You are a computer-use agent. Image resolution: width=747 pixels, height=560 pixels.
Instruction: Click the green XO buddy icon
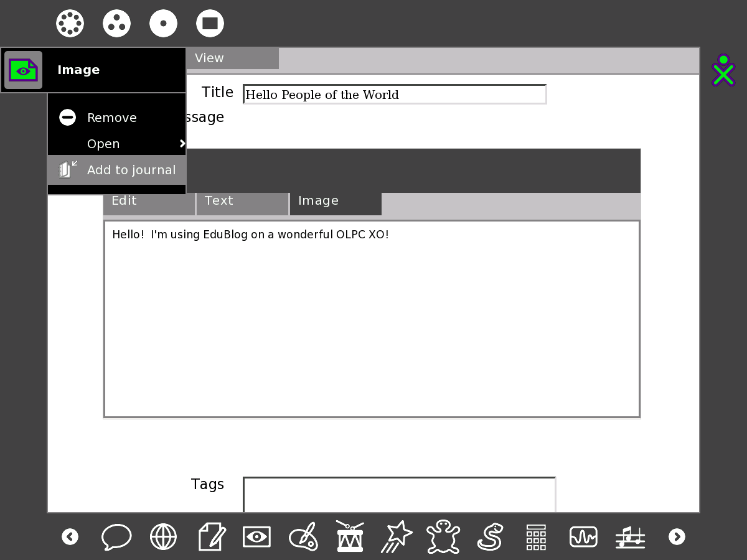(x=723, y=70)
